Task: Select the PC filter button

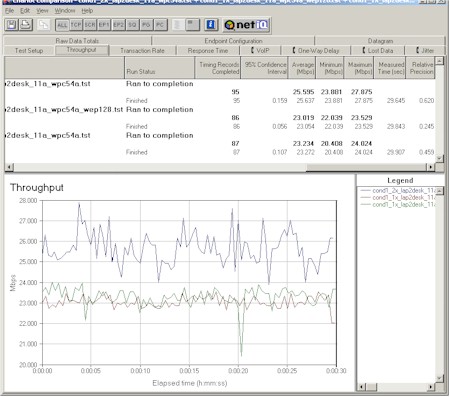Action: click(x=160, y=25)
